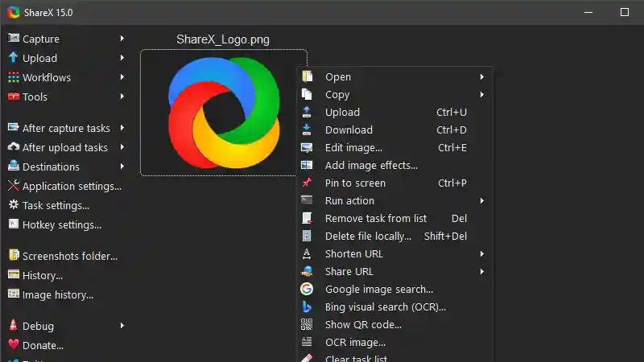Open Task settings... from sidebar
This screenshot has width=644, height=362.
[48, 205]
